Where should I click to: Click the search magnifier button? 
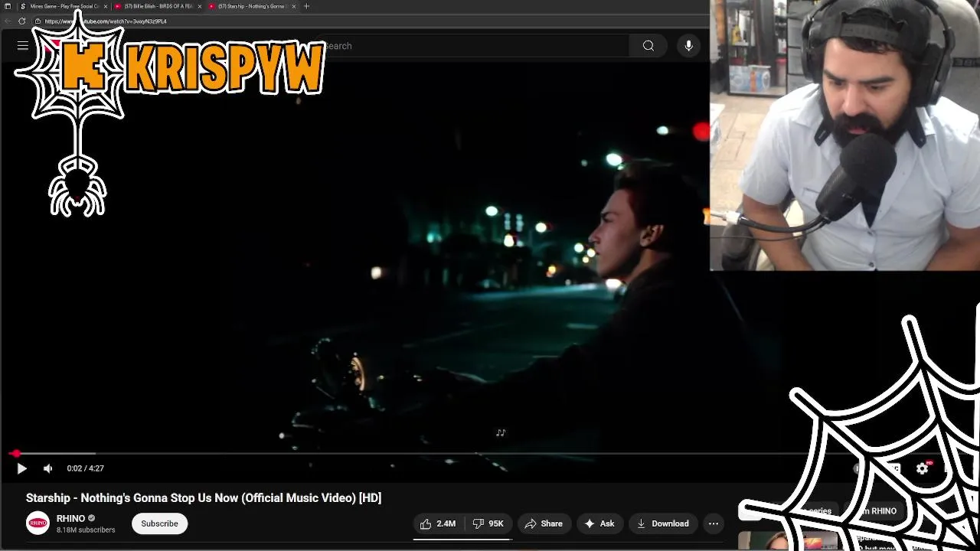coord(648,46)
